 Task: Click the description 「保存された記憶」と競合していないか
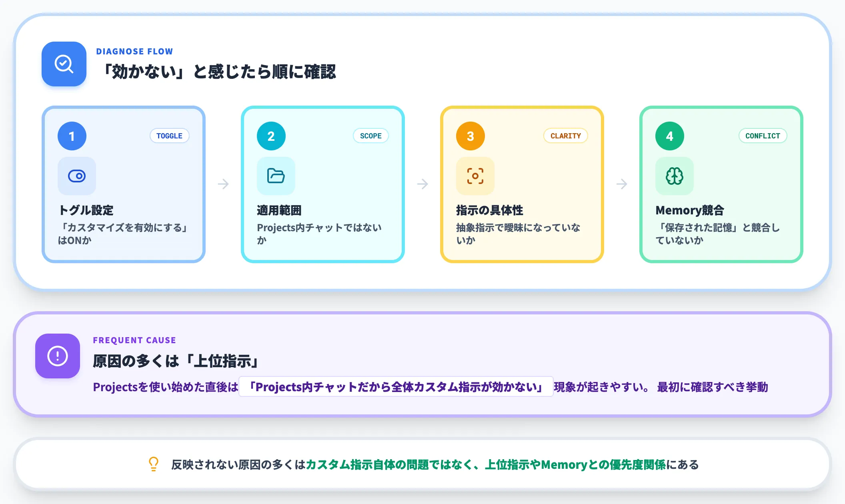pos(718,234)
